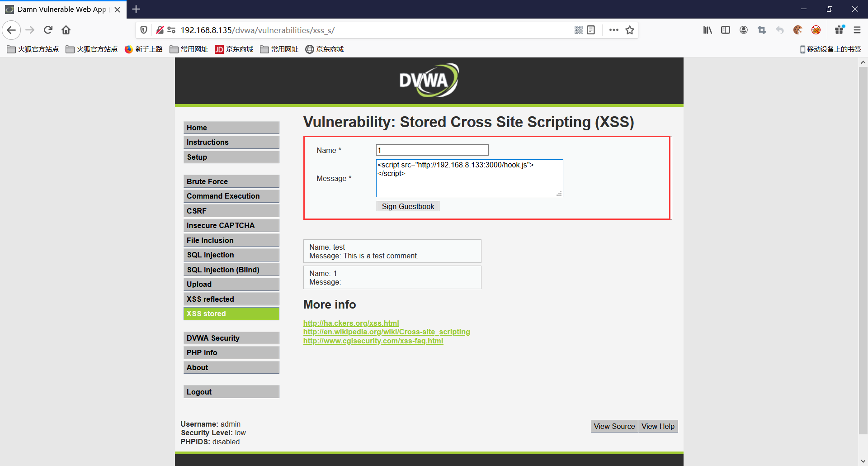Open second 火狐官方站点 bookmark folder
The image size is (868, 466).
(92, 49)
